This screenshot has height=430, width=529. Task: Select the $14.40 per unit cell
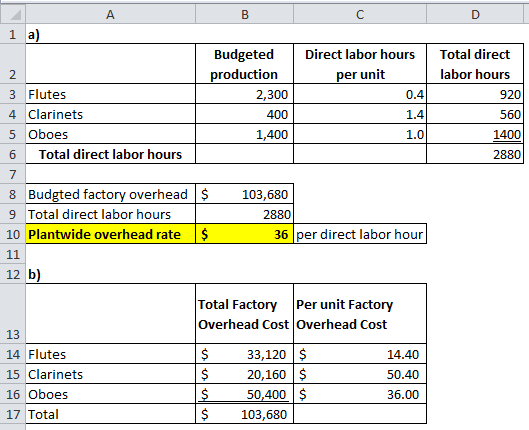click(360, 354)
